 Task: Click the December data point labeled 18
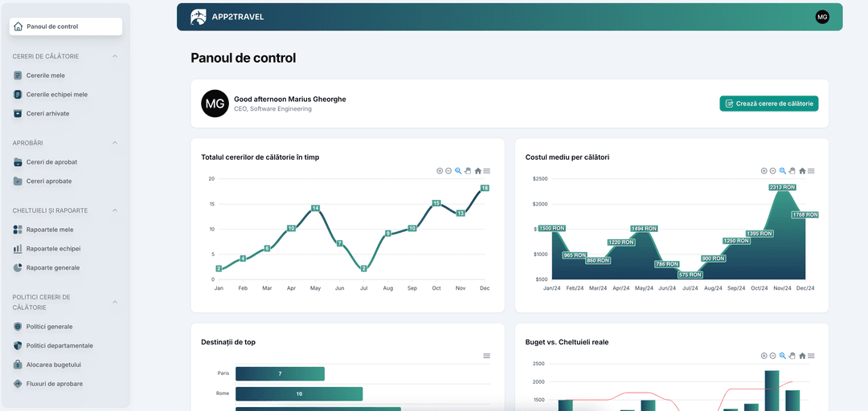(x=485, y=188)
